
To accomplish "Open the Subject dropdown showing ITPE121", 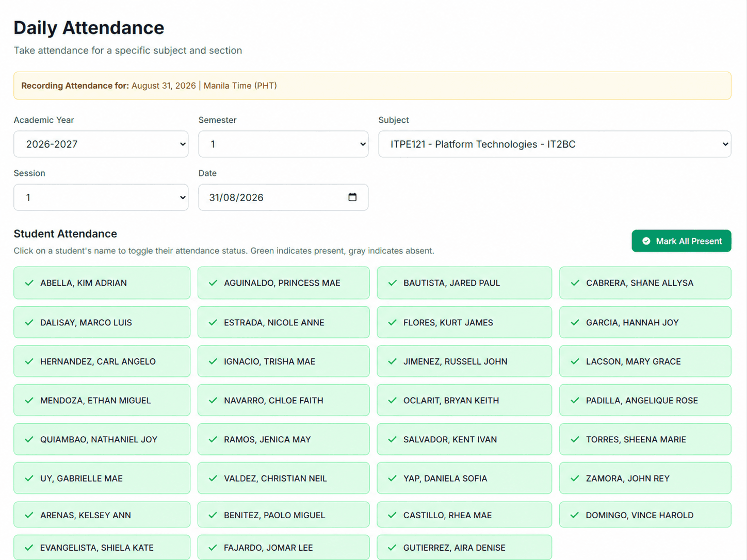I will point(555,144).
